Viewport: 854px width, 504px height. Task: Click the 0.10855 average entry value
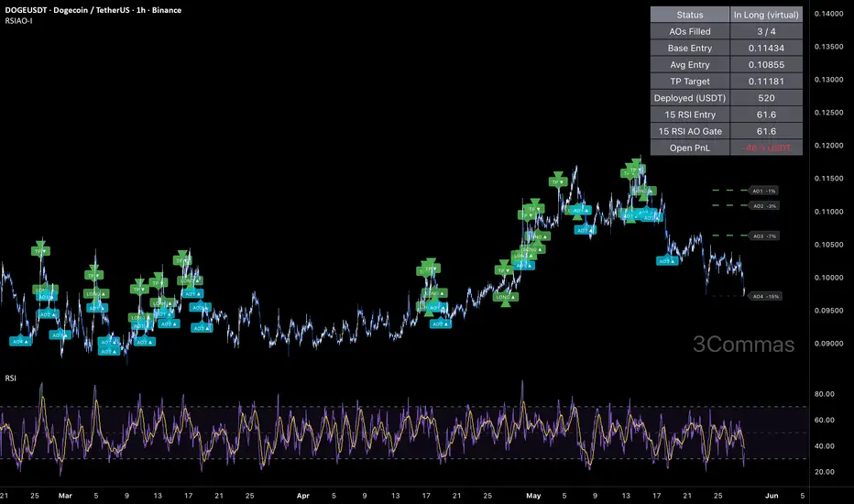coord(766,65)
